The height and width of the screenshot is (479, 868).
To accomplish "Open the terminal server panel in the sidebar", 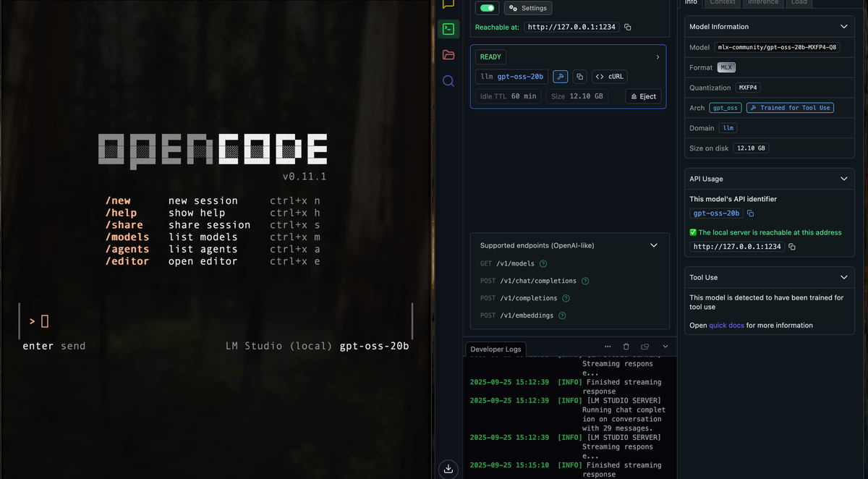I will (x=448, y=29).
